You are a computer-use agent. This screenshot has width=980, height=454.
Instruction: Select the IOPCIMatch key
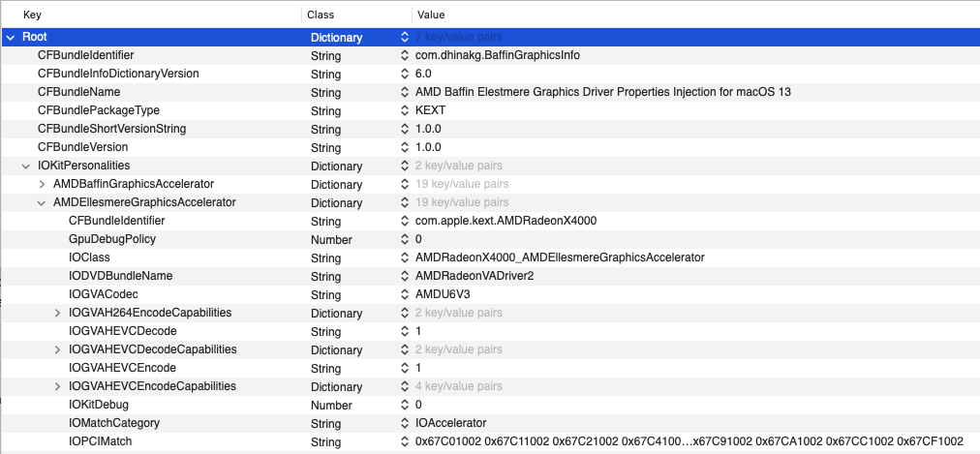click(100, 440)
